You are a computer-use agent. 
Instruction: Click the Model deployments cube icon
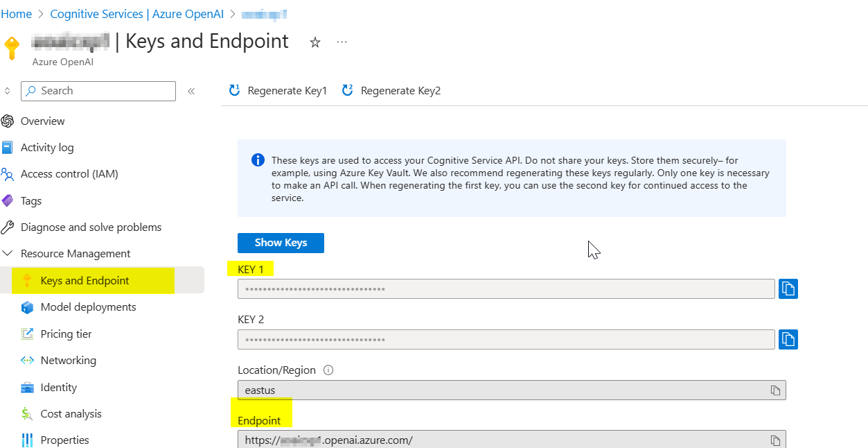pos(27,307)
